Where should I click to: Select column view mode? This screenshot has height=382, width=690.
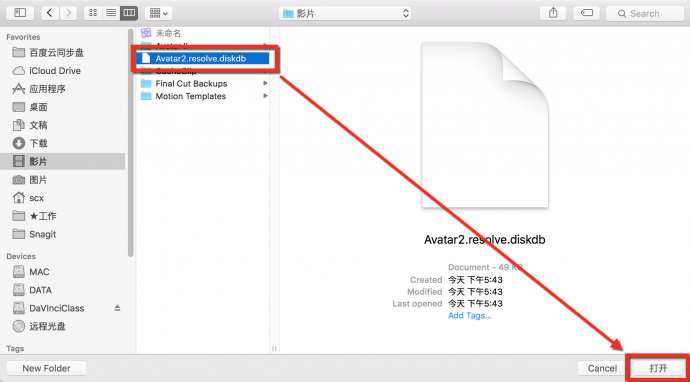point(129,13)
